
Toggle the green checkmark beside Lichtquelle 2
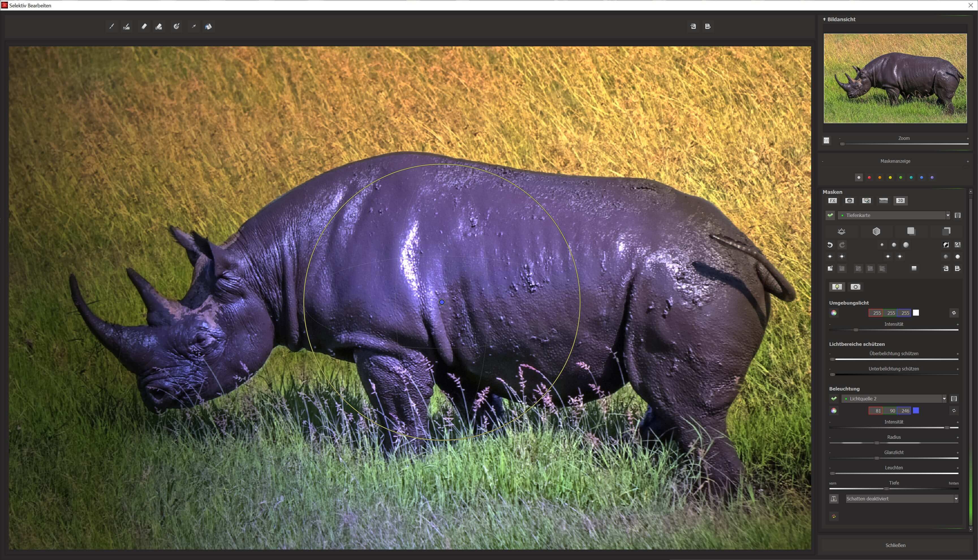(834, 399)
